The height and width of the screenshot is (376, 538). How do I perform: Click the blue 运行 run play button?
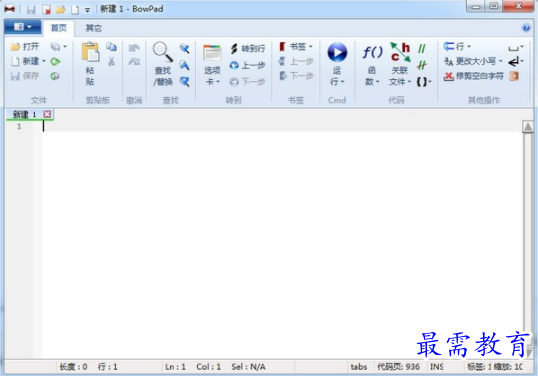point(337,64)
